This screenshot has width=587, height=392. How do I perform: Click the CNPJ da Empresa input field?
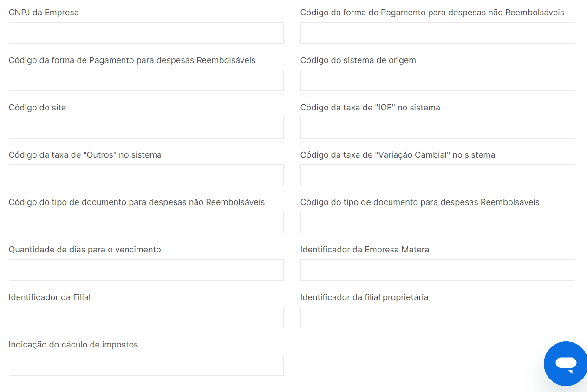(146, 33)
